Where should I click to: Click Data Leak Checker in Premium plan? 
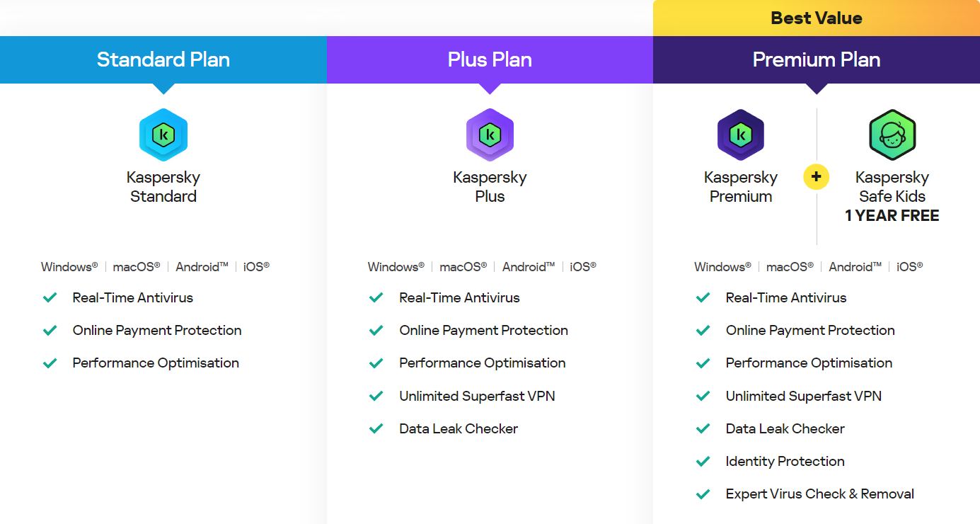coord(785,428)
